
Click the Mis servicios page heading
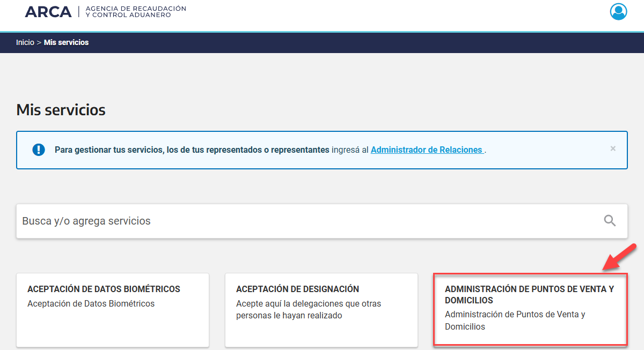pyautogui.click(x=61, y=110)
